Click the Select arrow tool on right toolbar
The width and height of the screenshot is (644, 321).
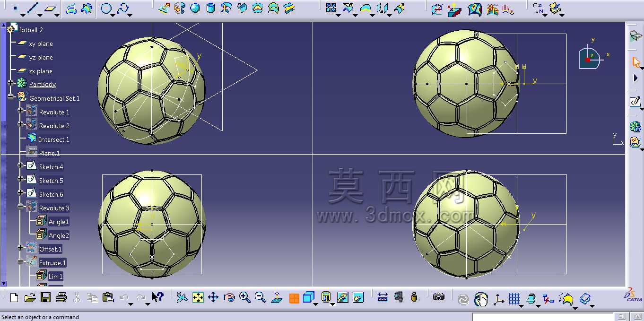635,61
